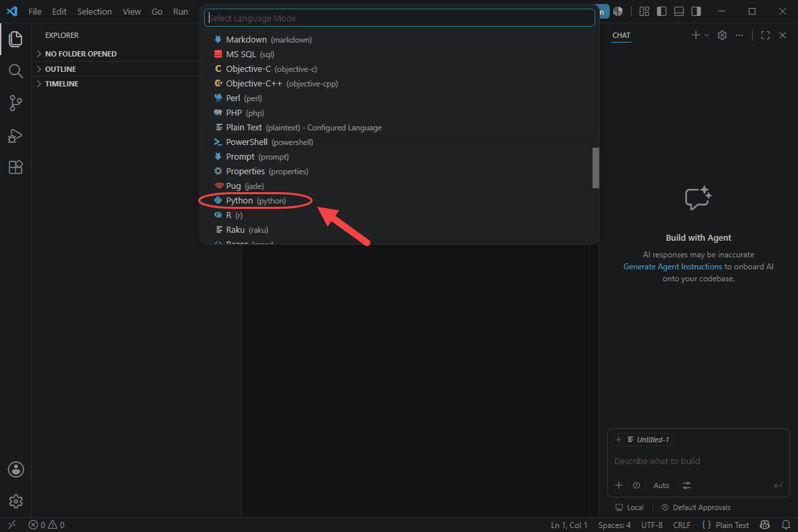Open Default Approvals picker
The image size is (798, 532).
point(696,507)
